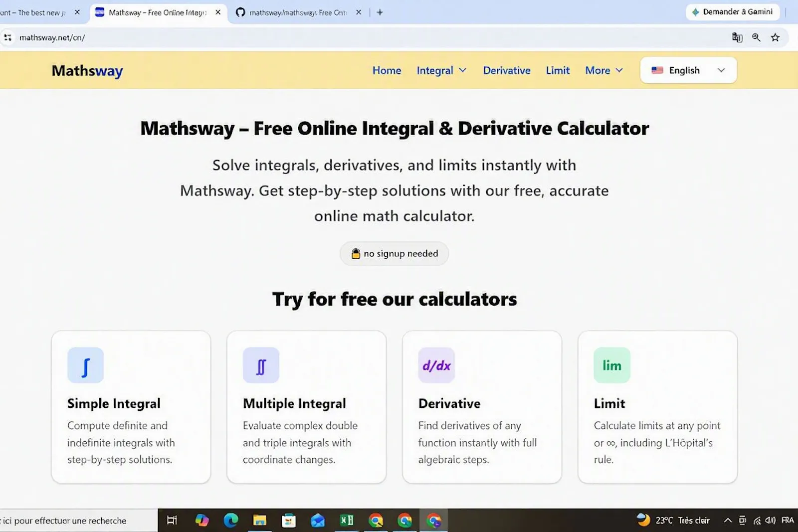
Task: Click the Mathsway logo in header
Action: [87, 71]
